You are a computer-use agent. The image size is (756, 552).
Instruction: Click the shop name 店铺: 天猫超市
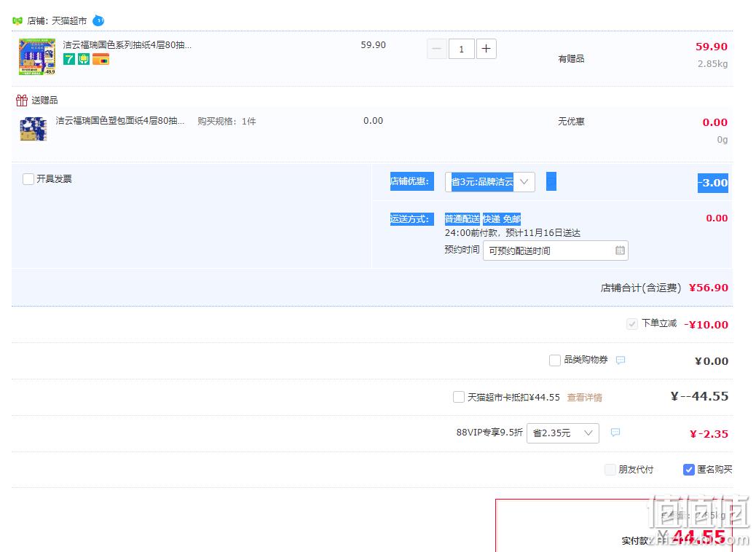57,20
